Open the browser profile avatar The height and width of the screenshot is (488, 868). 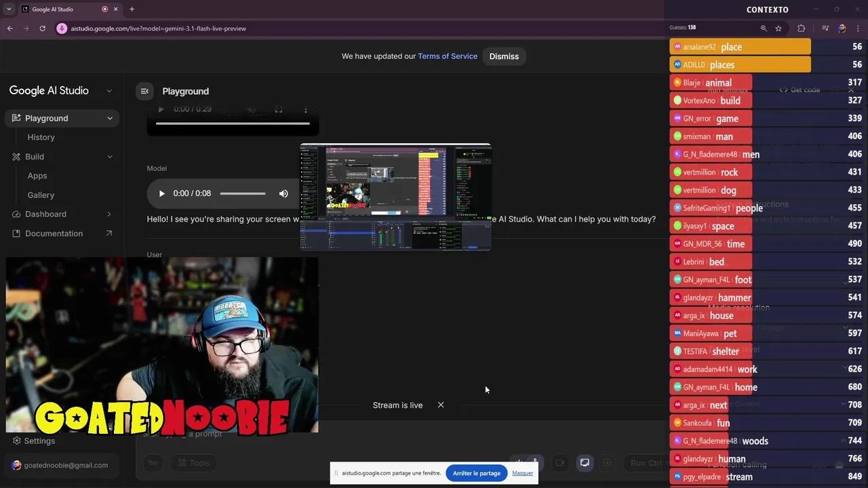(x=842, y=28)
